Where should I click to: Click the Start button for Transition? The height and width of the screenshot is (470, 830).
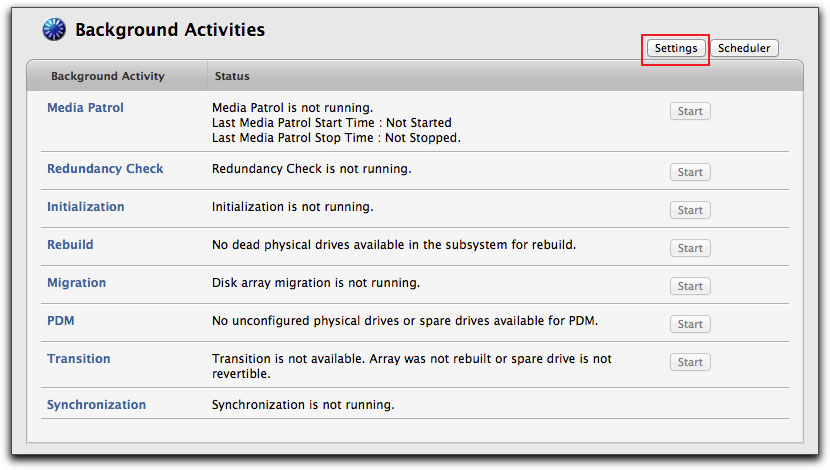pos(690,362)
